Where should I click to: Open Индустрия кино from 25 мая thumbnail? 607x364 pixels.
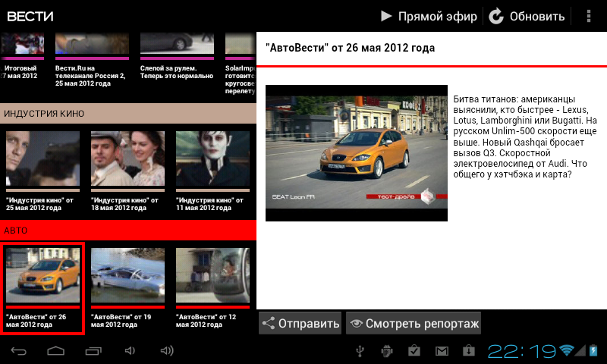click(42, 159)
